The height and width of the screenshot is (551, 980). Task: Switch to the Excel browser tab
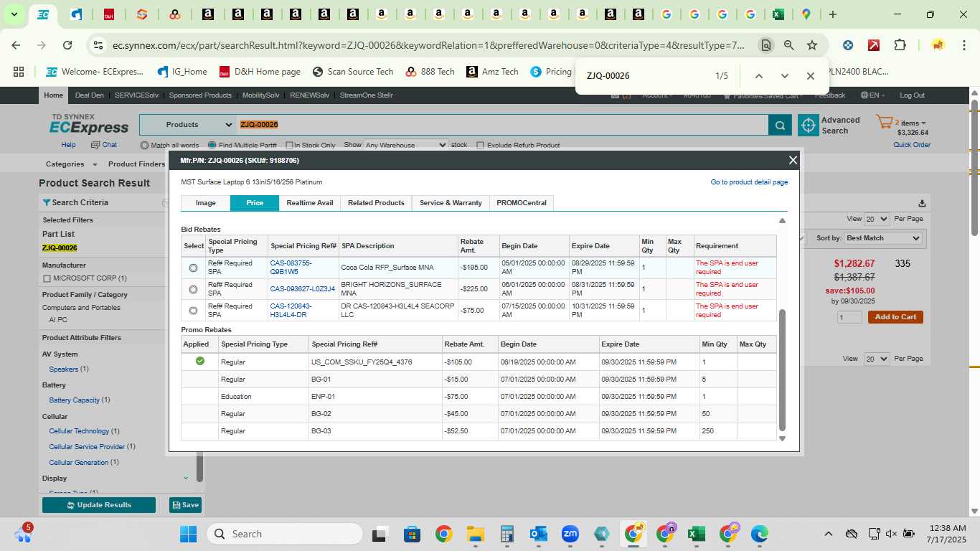click(x=778, y=14)
